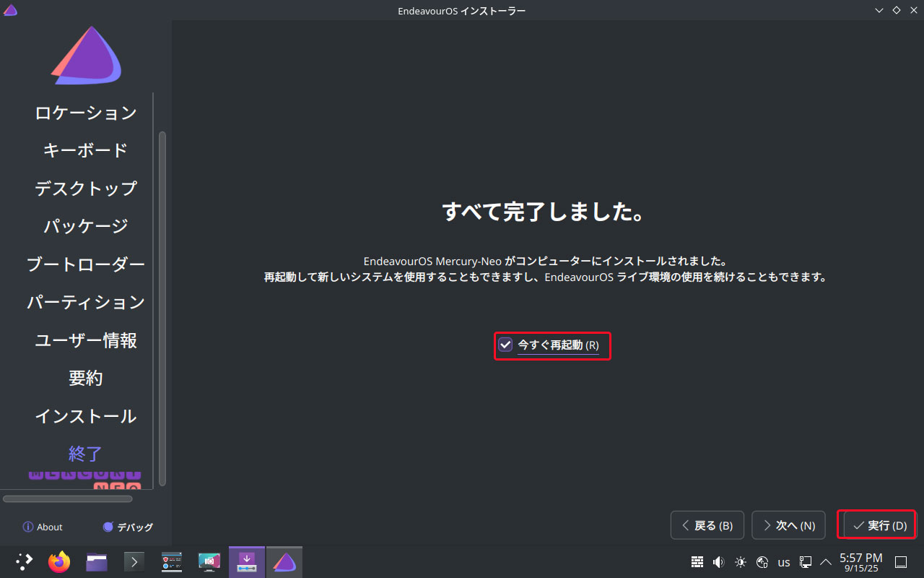Open the terminal from taskbar

tap(134, 562)
